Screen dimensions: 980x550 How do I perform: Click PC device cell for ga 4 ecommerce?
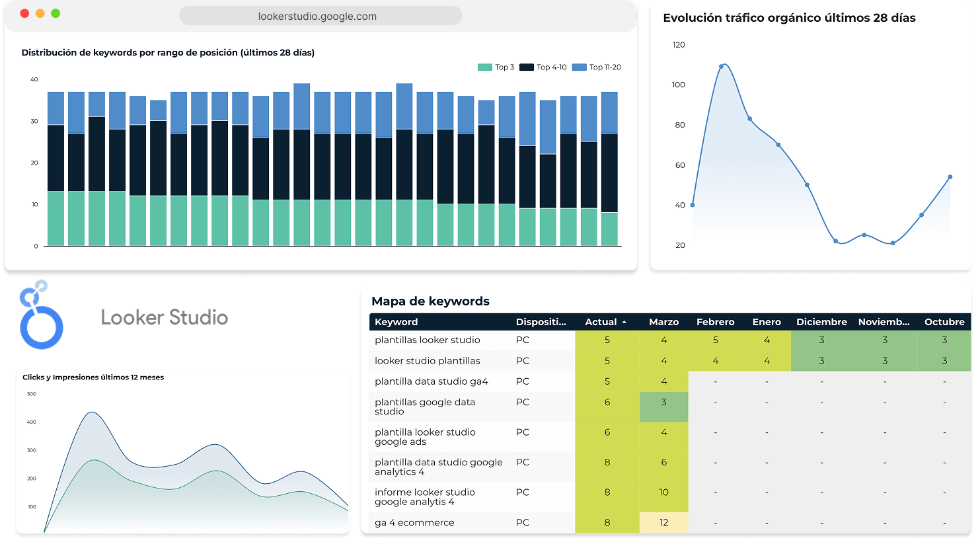[x=523, y=522]
